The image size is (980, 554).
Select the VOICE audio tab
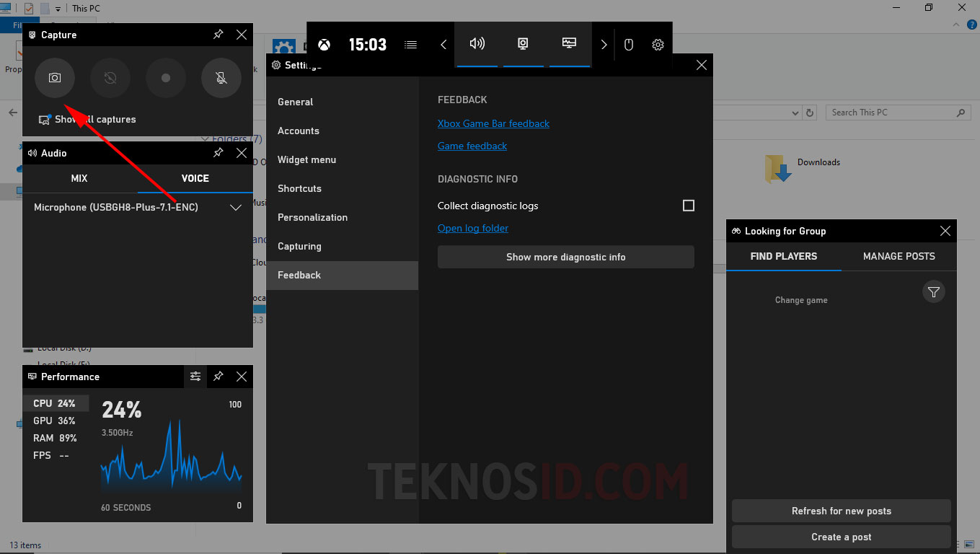(195, 178)
